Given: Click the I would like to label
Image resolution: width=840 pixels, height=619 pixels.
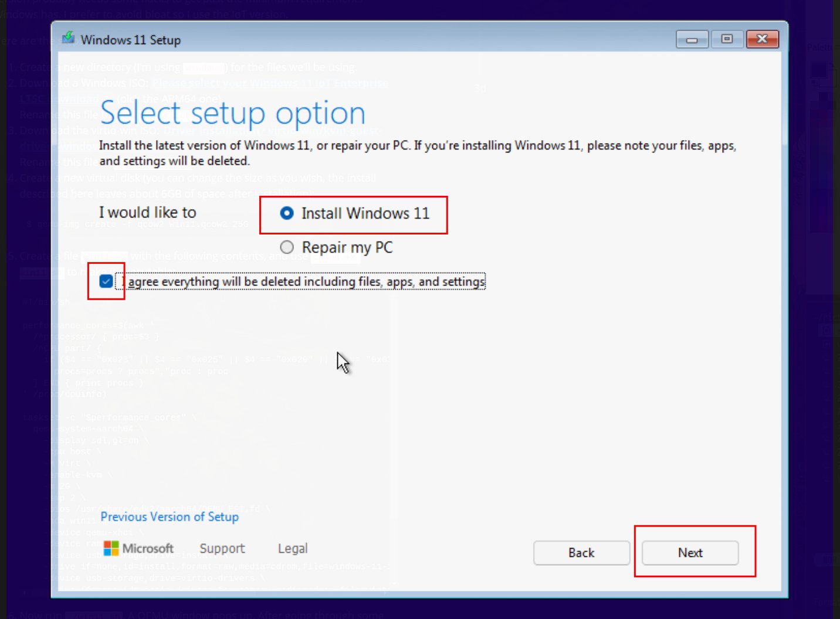Looking at the screenshot, I should point(148,212).
